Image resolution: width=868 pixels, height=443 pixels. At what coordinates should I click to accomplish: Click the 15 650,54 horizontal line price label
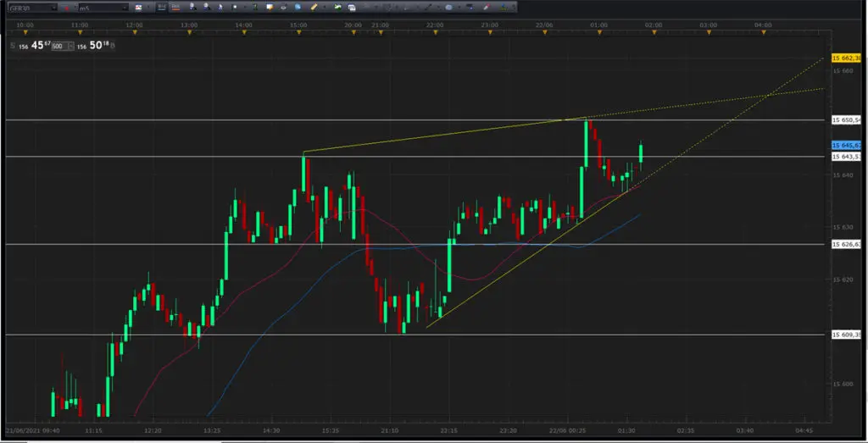click(x=847, y=120)
